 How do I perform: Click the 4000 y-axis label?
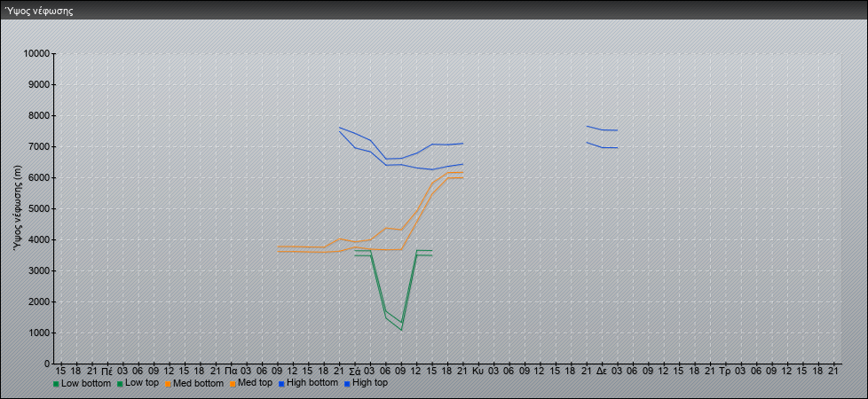[x=38, y=239]
